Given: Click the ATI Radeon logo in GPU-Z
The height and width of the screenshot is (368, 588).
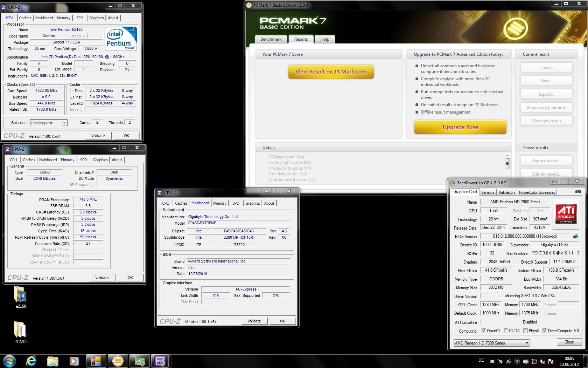Looking at the screenshot, I should point(566,214).
